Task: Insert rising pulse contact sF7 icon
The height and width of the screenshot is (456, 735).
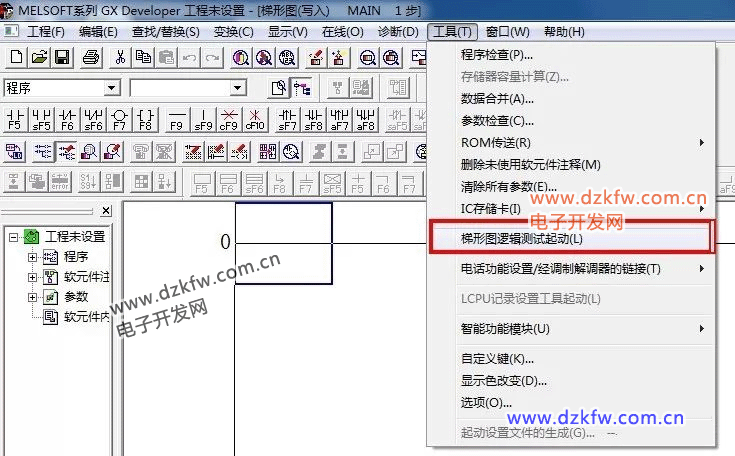Action: [x=287, y=120]
